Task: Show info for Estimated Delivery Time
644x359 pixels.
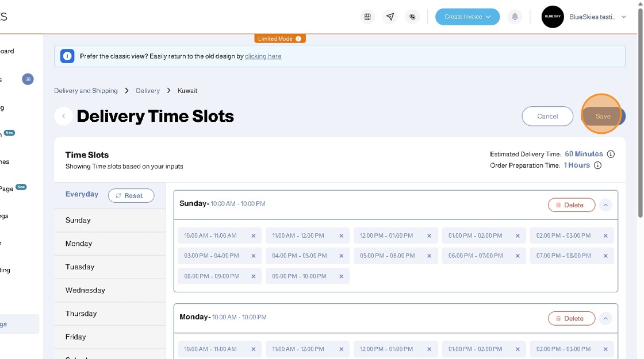Action: [611, 155]
